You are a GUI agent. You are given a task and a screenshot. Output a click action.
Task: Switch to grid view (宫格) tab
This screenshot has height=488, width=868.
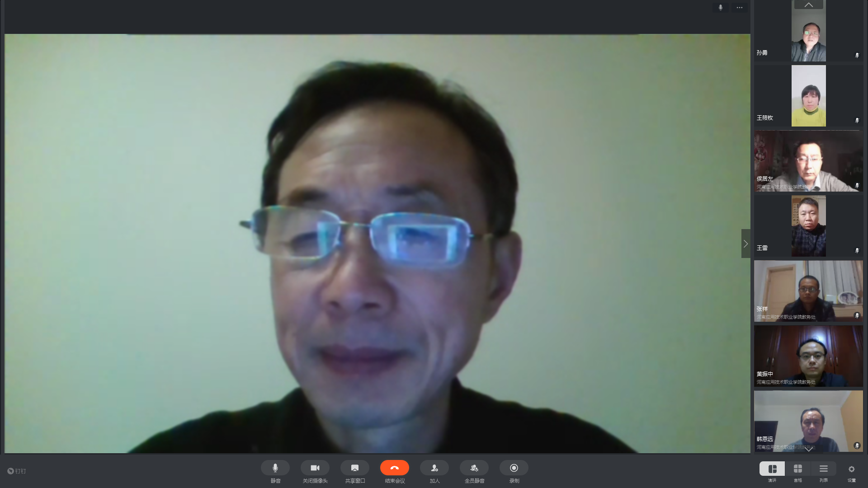(798, 469)
